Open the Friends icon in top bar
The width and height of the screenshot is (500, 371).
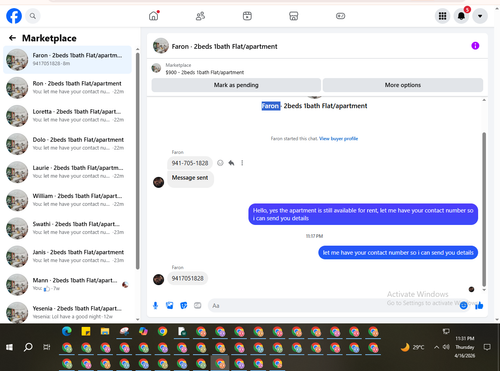tap(200, 16)
